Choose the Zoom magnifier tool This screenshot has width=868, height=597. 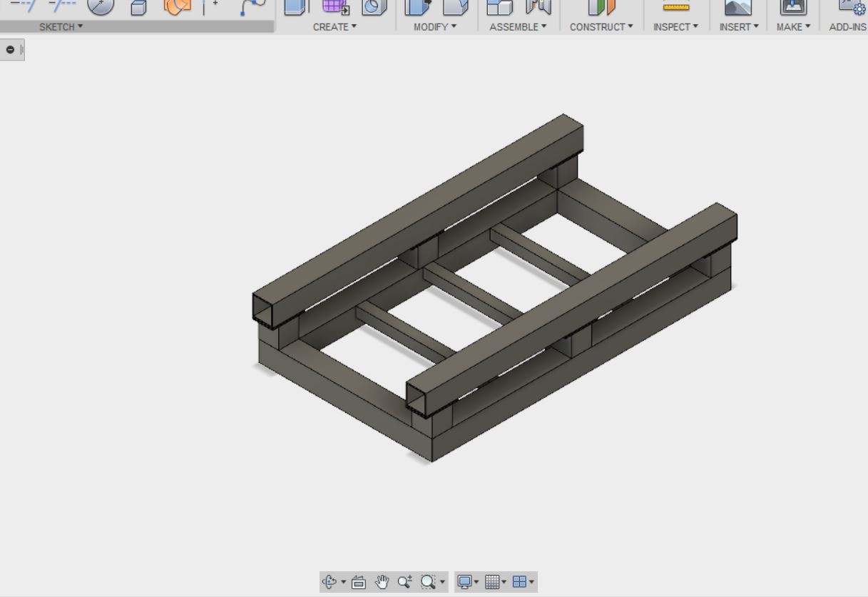(x=404, y=582)
